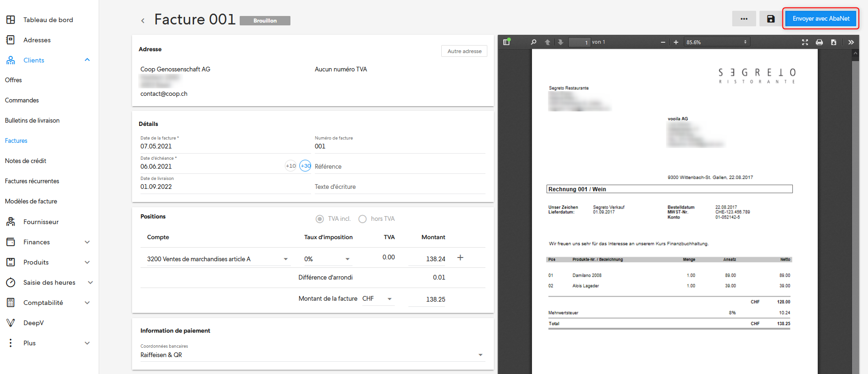Click the Autre adresse button
Viewport: 868px width, 374px height.
[x=464, y=51]
